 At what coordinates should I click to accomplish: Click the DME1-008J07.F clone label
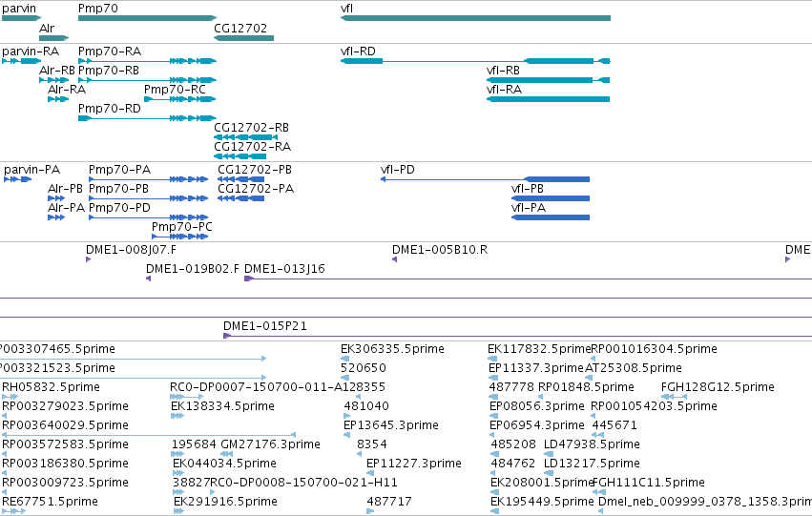[x=131, y=250]
